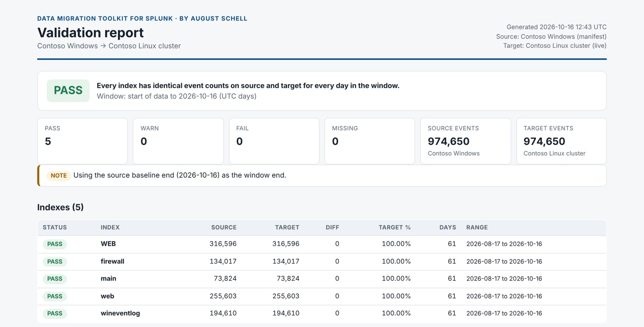Click the Contoso Windows → Contoso Linux cluster subtitle
Screen dimensions: 644x327
[109, 46]
